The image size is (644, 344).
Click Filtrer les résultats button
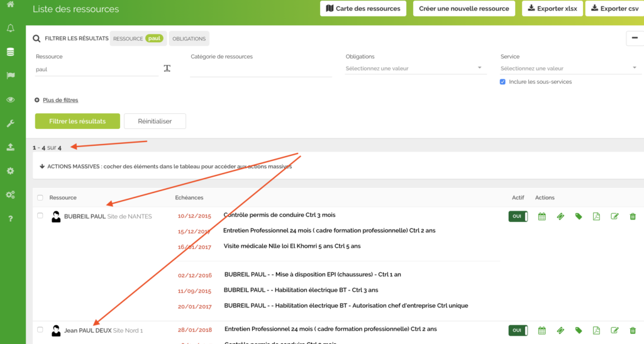point(77,121)
